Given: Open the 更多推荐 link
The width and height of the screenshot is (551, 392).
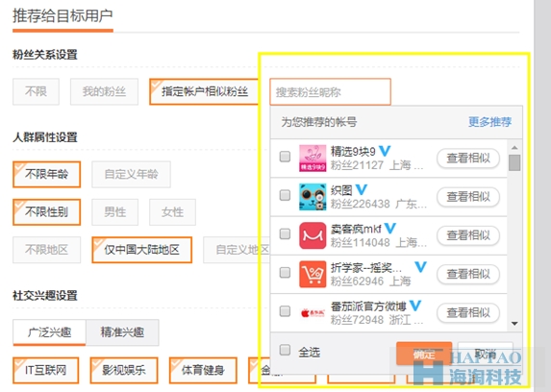Looking at the screenshot, I should coord(489,122).
